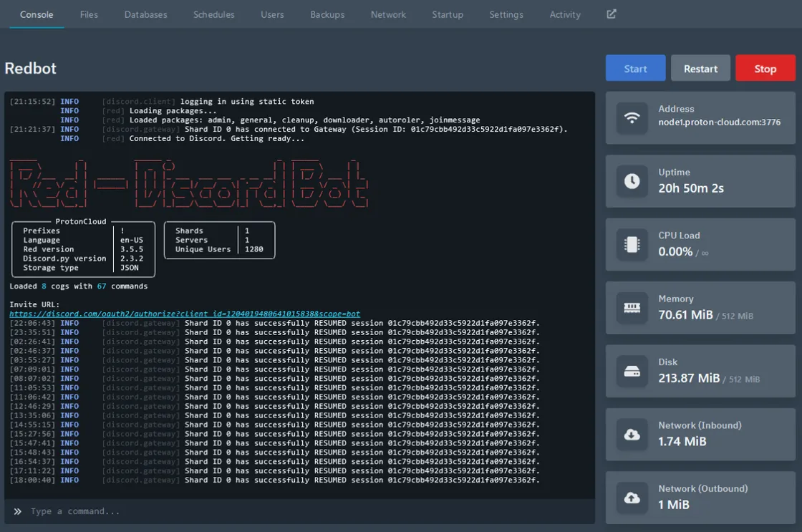Click the Language en-US row
This screenshot has width=802, height=532.
coord(83,240)
